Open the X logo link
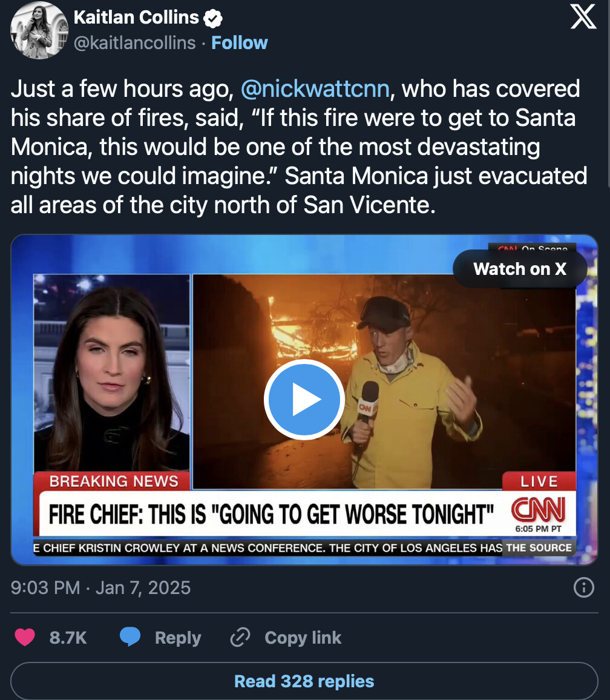Screen dimensions: 610x700 click(583, 17)
